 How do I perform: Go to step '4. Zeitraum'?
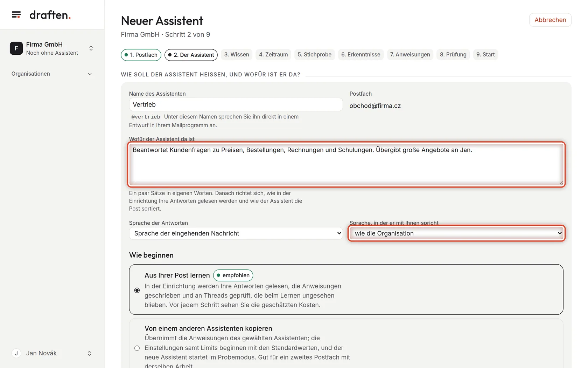point(273,55)
